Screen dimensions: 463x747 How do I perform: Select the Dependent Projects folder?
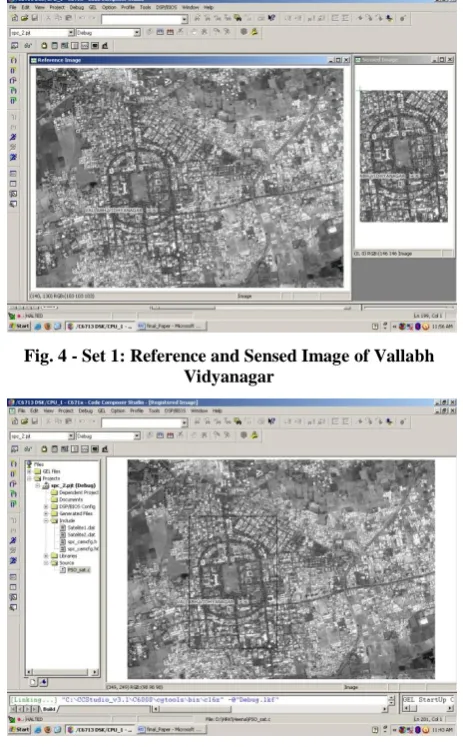tap(78, 492)
